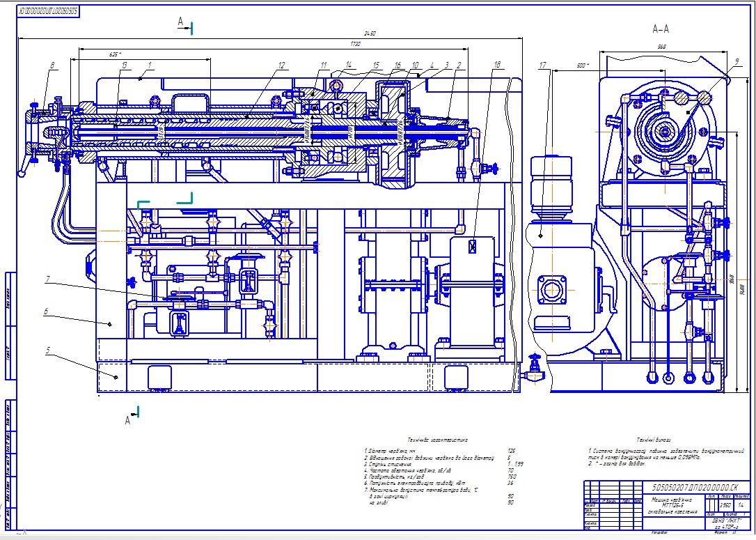This screenshot has height=540, width=756.
Task: Select position callout number 12
Action: 281,65
